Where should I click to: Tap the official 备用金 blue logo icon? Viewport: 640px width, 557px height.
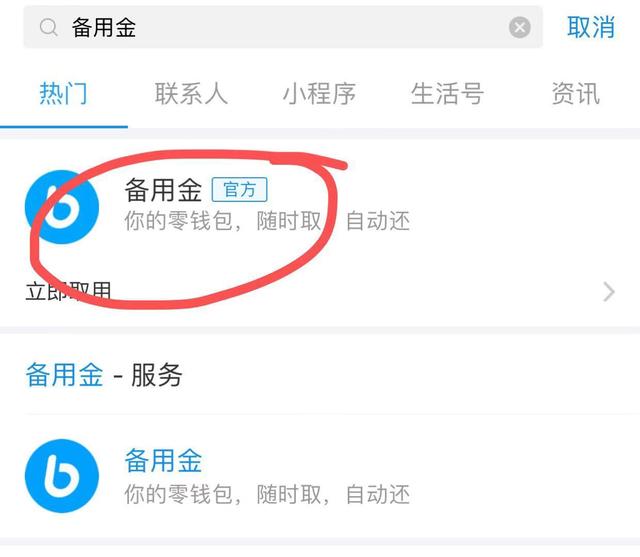[x=62, y=207]
